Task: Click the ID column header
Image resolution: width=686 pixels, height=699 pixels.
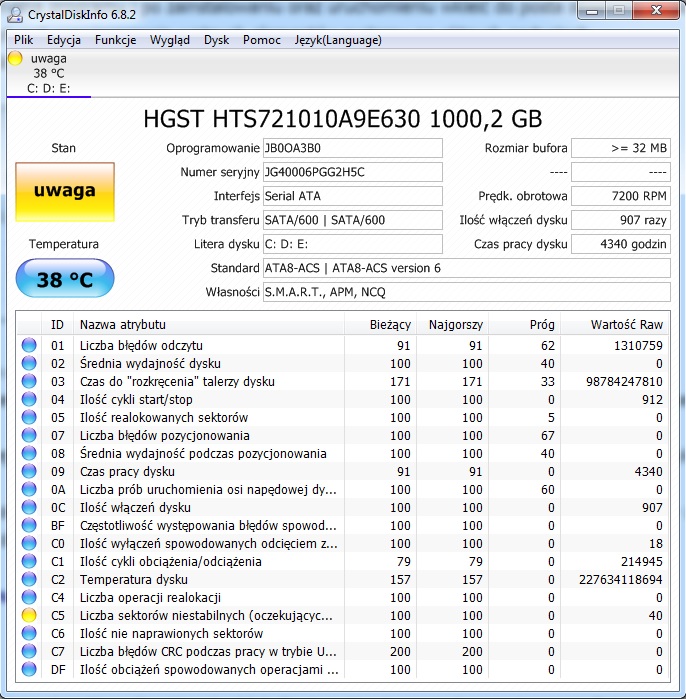Action: click(57, 325)
